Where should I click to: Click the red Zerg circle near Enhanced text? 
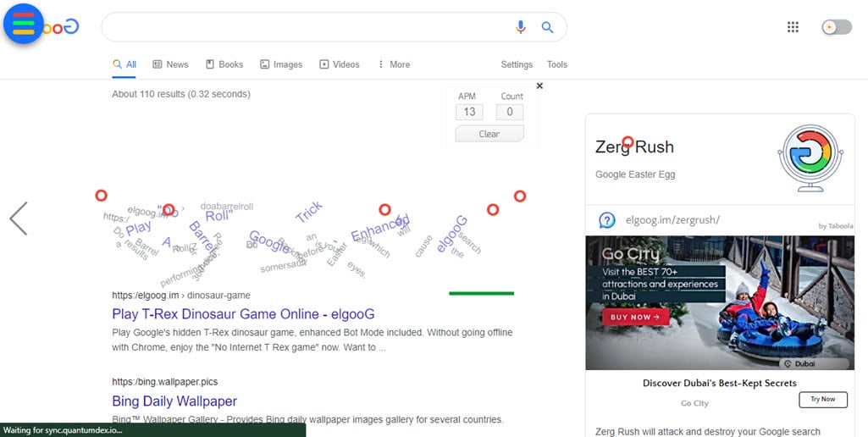[384, 210]
